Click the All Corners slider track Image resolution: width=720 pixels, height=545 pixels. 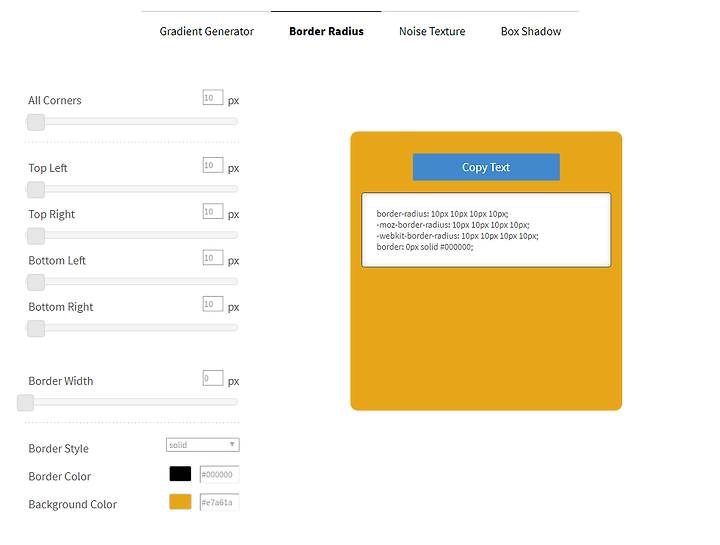132,122
